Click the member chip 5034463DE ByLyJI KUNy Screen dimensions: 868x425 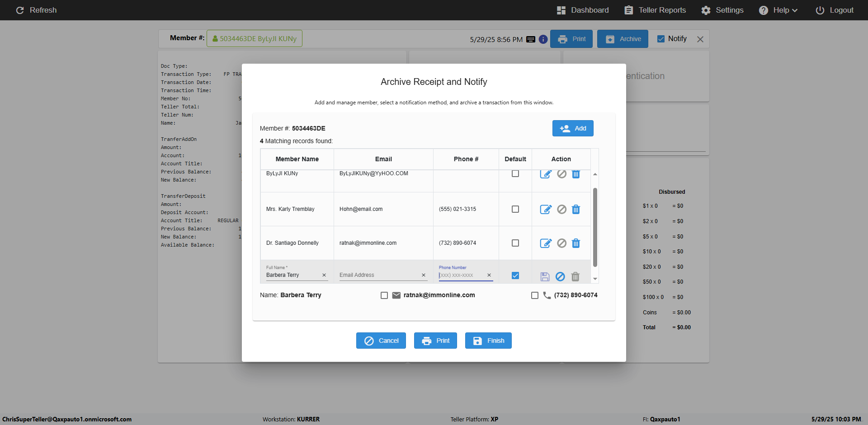click(x=255, y=38)
